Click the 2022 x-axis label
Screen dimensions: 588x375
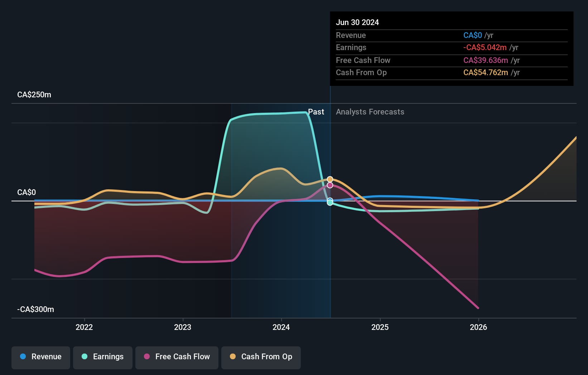[84, 327]
